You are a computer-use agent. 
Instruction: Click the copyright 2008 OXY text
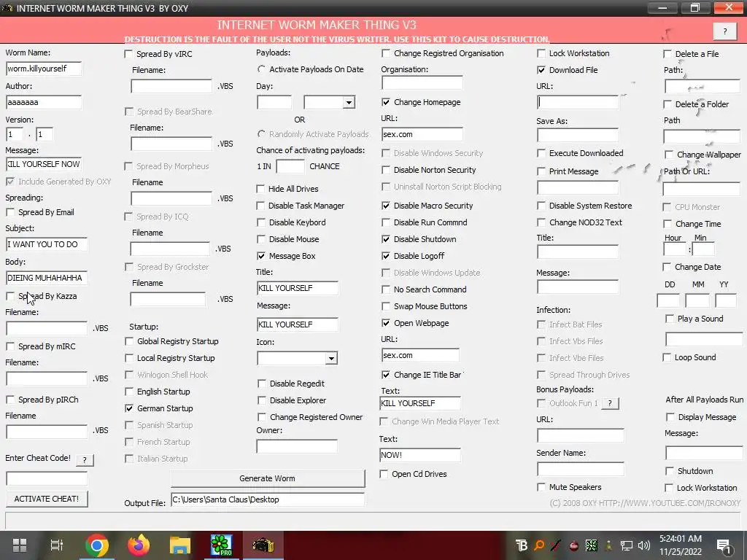[x=645, y=503]
